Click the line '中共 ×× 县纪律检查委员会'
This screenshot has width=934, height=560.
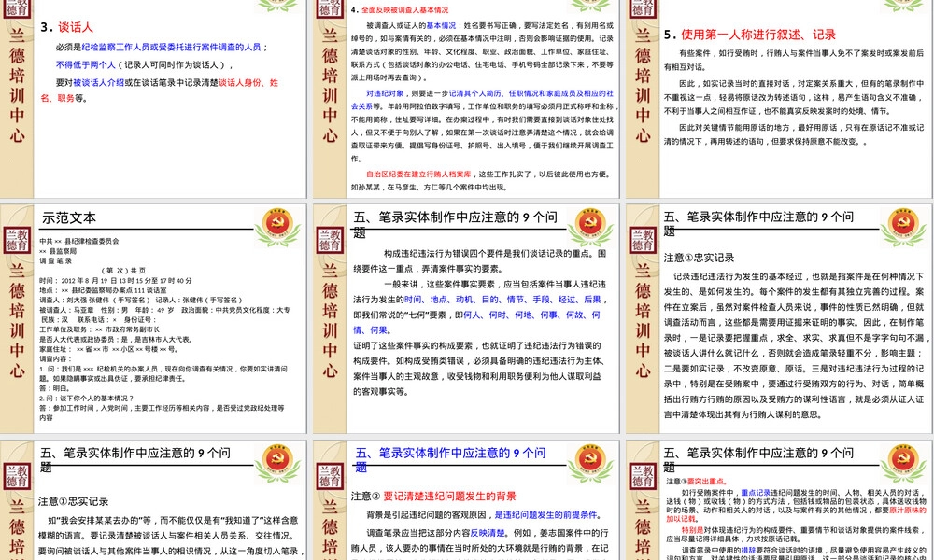79,241
